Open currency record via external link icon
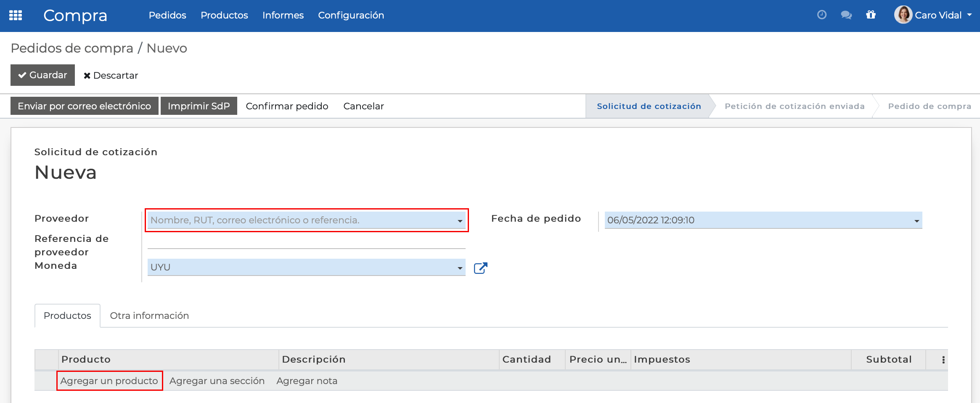 pos(481,268)
